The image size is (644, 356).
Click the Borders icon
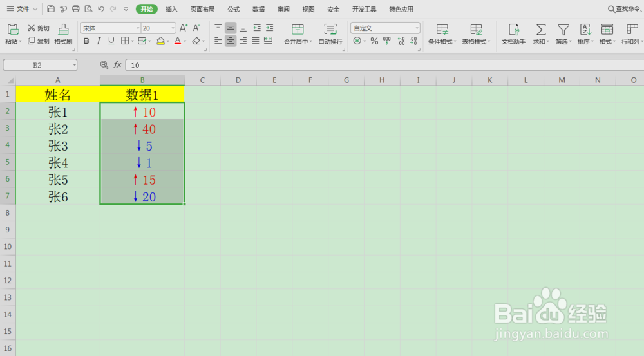[x=125, y=41]
